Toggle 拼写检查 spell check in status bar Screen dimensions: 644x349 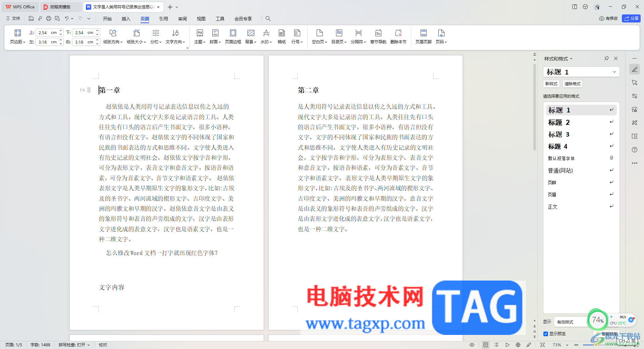click(74, 345)
